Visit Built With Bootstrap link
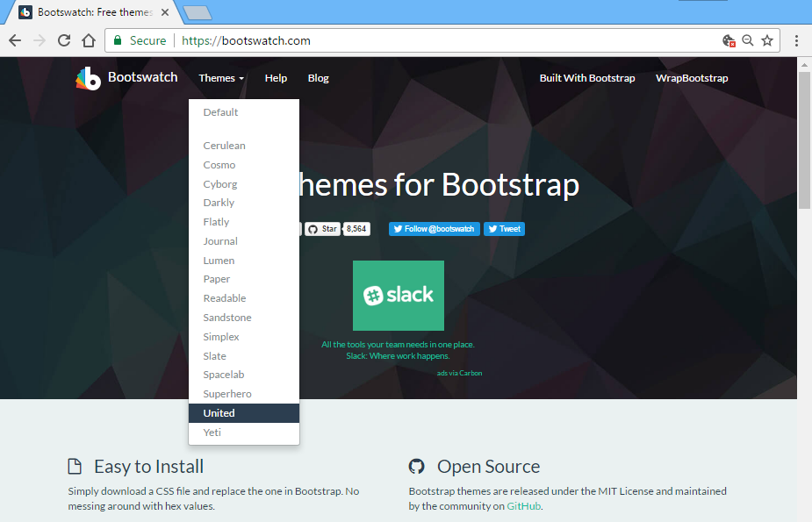The image size is (812, 522). (587, 78)
